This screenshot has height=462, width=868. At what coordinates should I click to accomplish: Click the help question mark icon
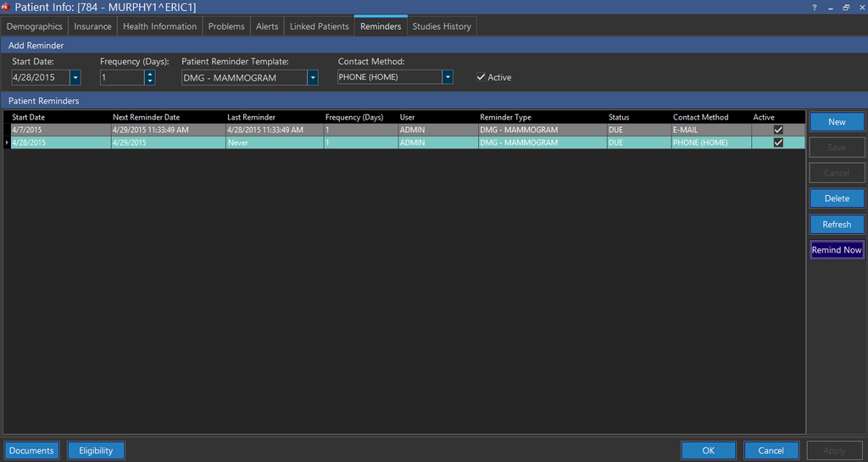click(x=815, y=7)
